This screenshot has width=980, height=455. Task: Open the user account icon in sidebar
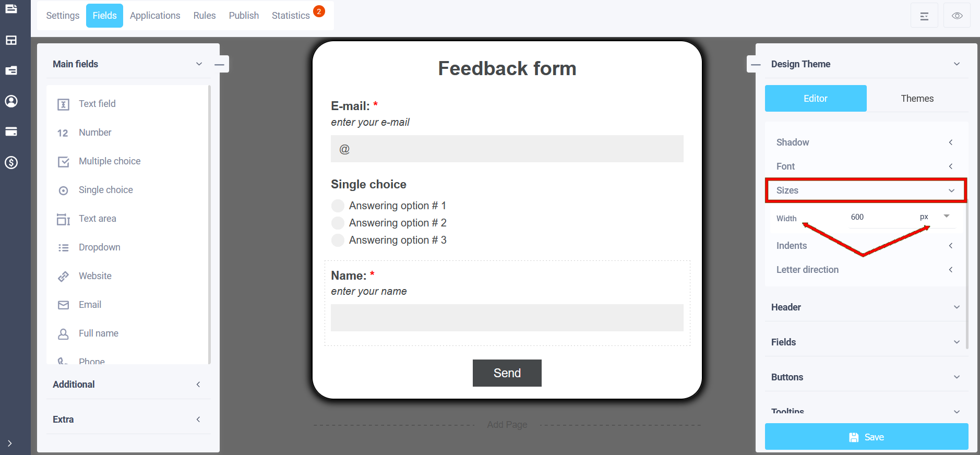(x=11, y=101)
